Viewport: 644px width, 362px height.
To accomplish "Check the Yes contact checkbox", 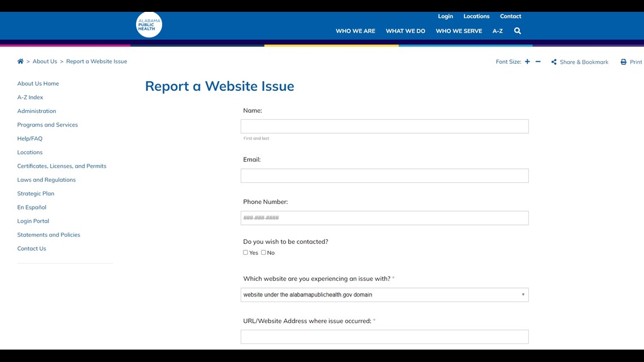I will tap(246, 252).
